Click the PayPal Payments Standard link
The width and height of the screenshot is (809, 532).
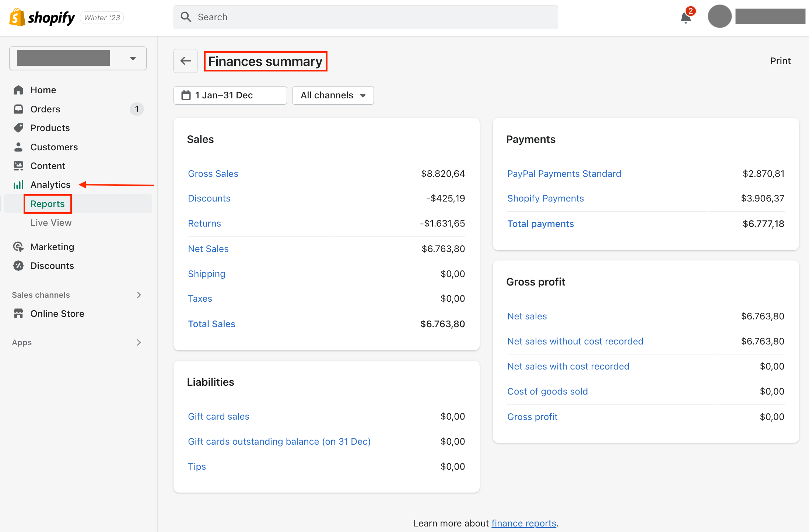click(564, 174)
